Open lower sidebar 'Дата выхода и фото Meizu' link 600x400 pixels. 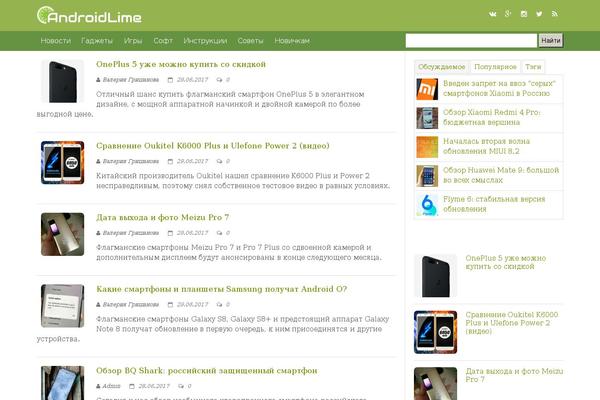pyautogui.click(x=514, y=376)
